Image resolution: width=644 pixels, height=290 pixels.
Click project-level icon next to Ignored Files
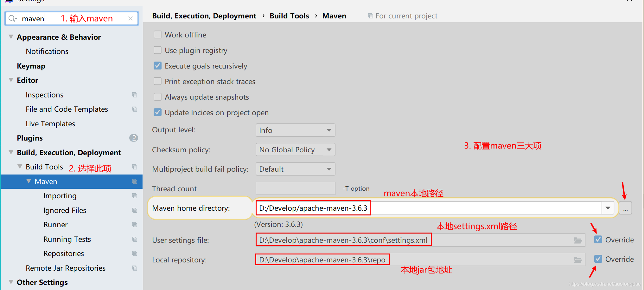click(x=134, y=210)
